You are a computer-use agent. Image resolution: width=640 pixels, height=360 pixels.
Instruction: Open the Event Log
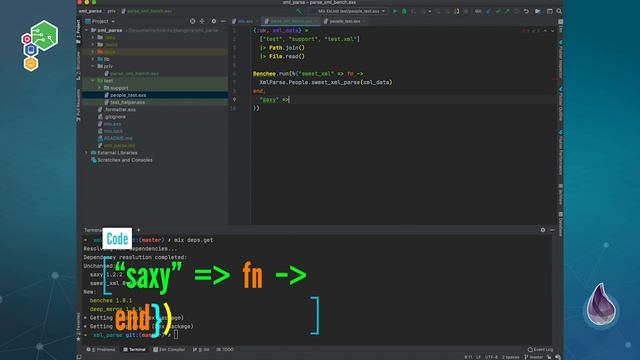[541, 350]
